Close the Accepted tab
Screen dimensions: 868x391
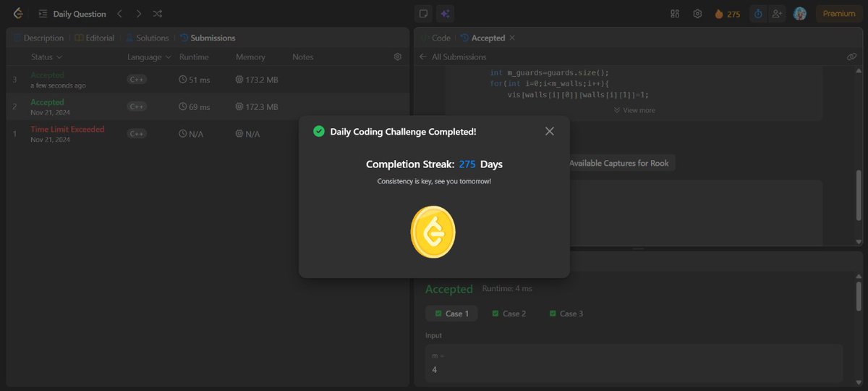tap(512, 38)
